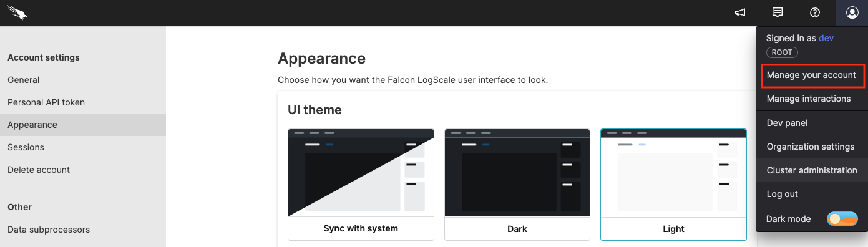Toggle the Dark mode switch
Viewport: 868px width, 247px height.
tap(842, 219)
